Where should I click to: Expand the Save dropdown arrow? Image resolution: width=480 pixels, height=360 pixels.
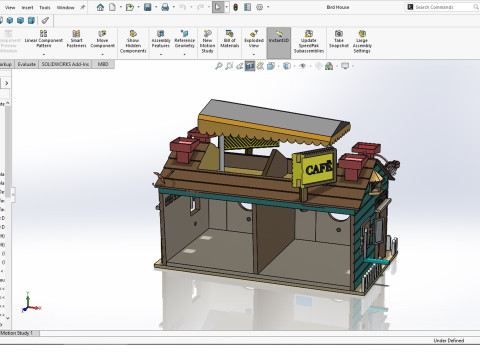(156, 7)
